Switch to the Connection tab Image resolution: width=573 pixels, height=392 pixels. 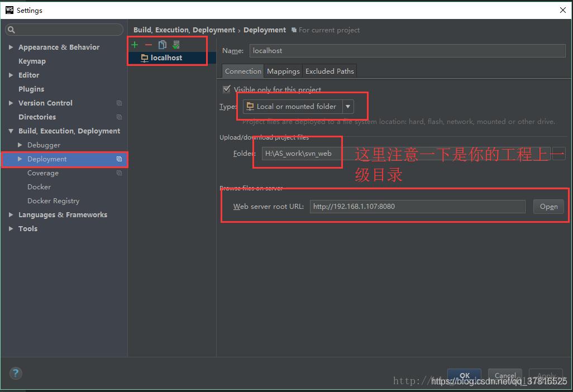[243, 71]
